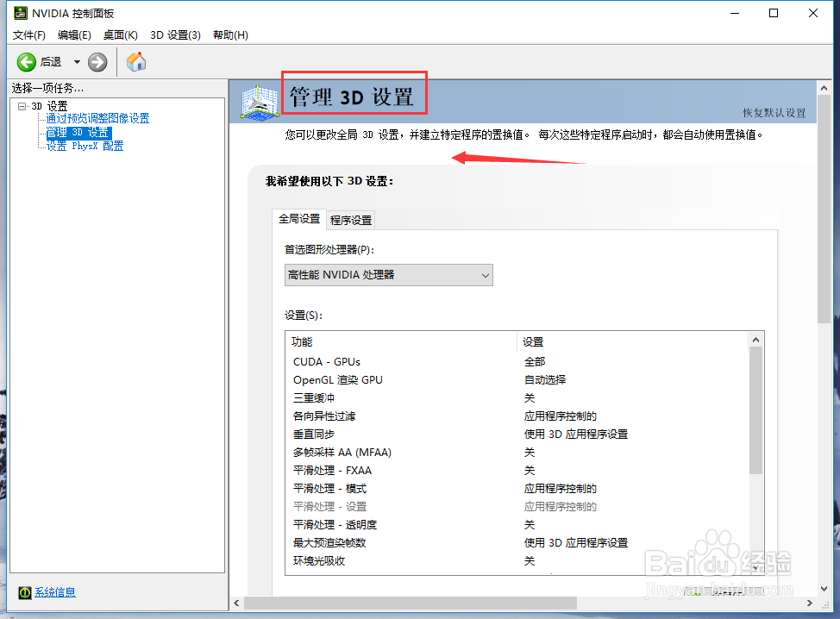Viewport: 840px width, 619px height.
Task: Select the 环境光吸收 row
Action: point(517,561)
